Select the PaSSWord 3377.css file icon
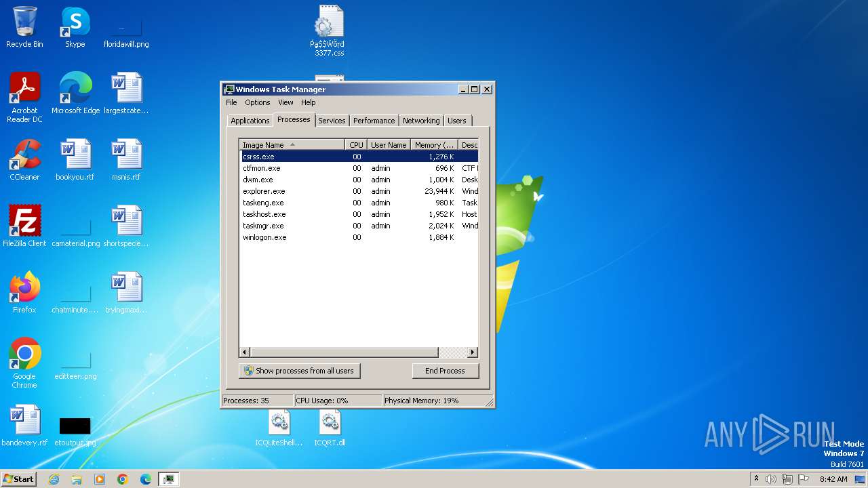 tap(329, 31)
